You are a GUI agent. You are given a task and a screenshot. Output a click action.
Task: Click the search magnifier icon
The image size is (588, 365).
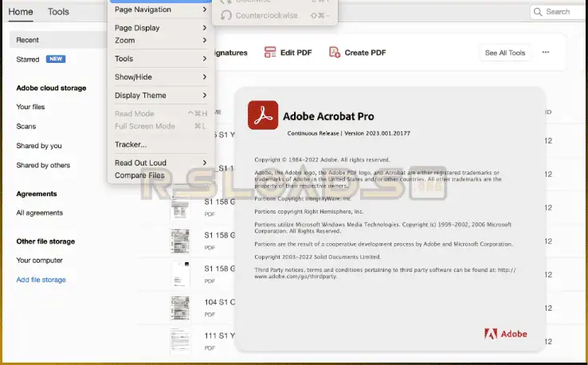click(538, 12)
